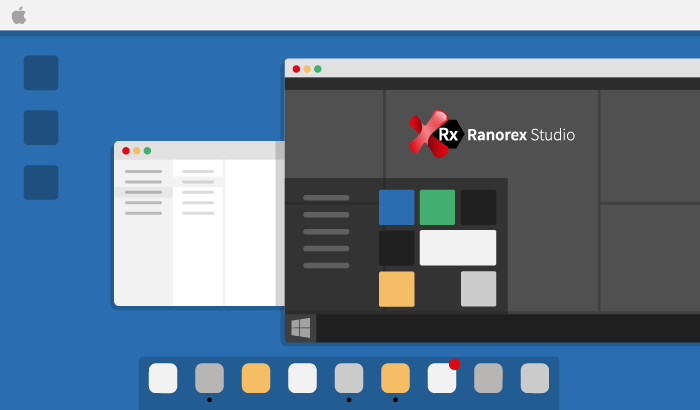Select the highlighted row in Finder sidebar
Viewport: 700px width, 410px height.
tap(143, 192)
